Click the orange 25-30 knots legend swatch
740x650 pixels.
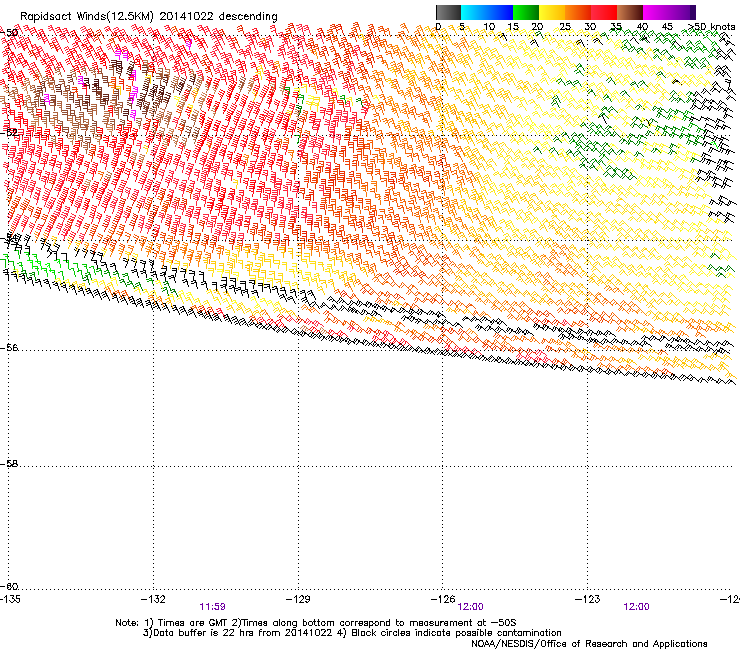coord(578,12)
